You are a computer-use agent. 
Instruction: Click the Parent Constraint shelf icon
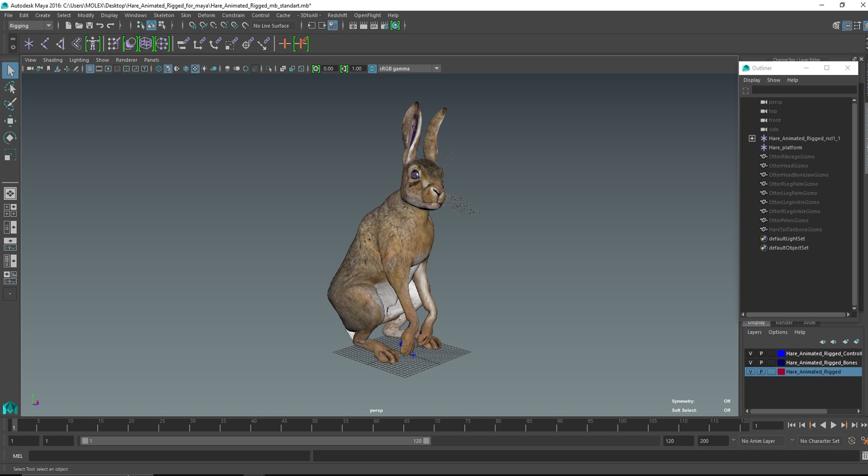coord(183,44)
